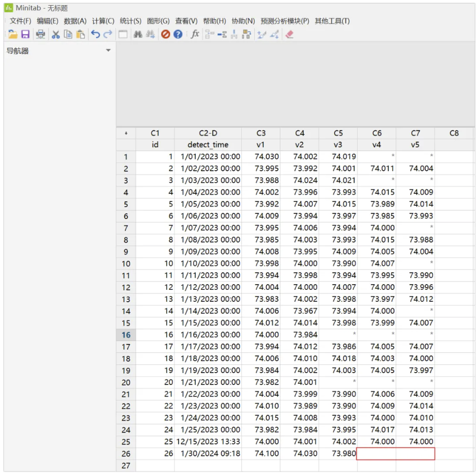Click the blue Help question mark icon

(178, 34)
